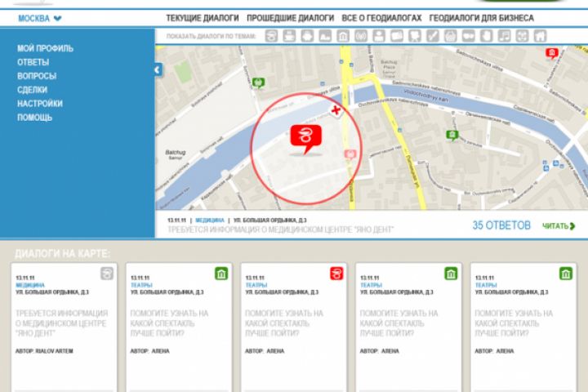Open Все о геодиалогах menu item
Viewport: 588px width, 392px height.
(x=381, y=18)
